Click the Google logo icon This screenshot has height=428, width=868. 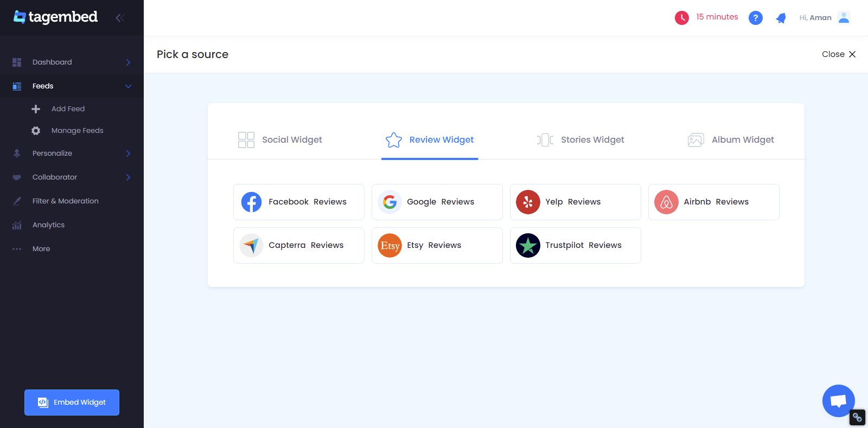click(x=390, y=202)
